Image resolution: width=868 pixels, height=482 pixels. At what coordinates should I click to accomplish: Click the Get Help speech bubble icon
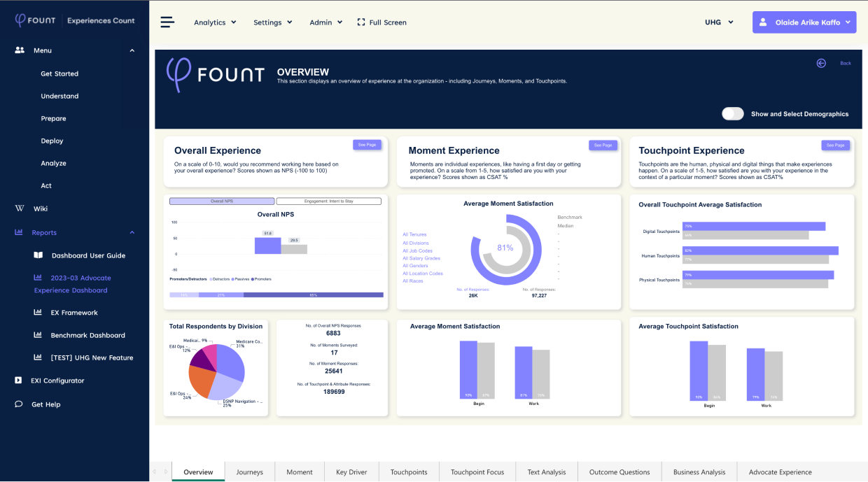pyautogui.click(x=18, y=404)
